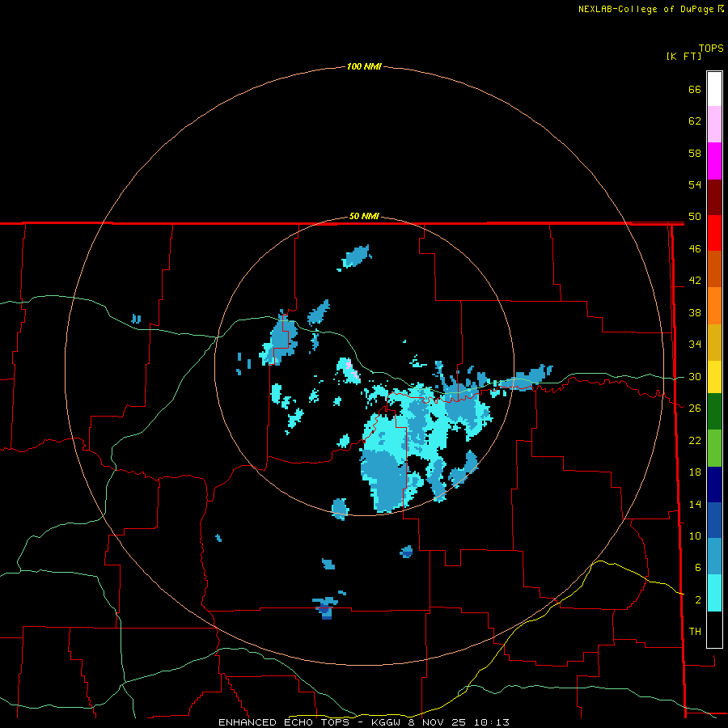Select the 2 legend value
Image resolution: width=728 pixels, height=728 pixels.
point(697,600)
